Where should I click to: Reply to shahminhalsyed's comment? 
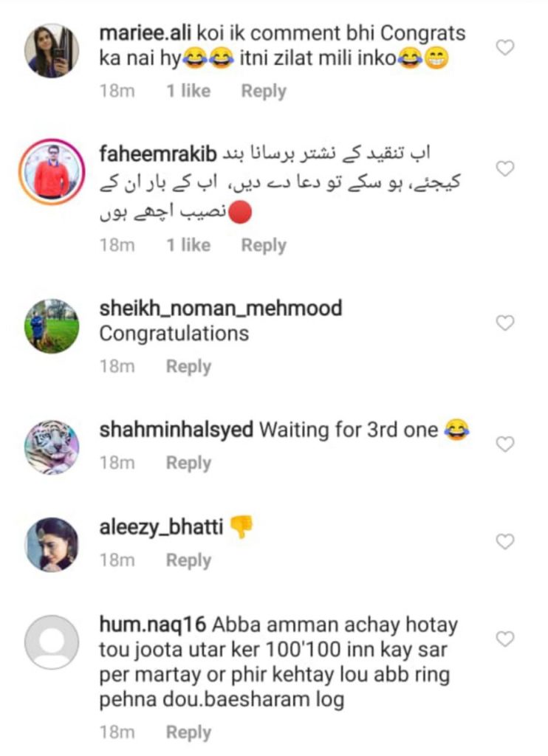tap(188, 463)
